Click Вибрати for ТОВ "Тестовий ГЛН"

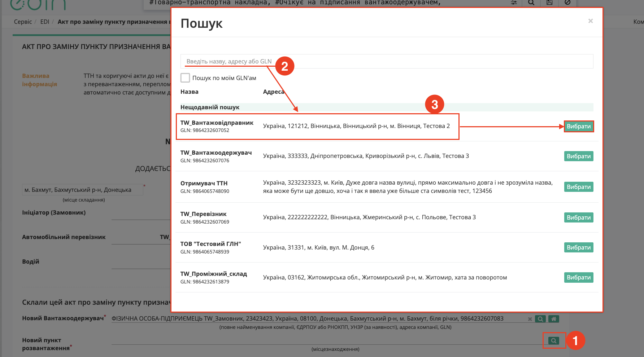(579, 247)
